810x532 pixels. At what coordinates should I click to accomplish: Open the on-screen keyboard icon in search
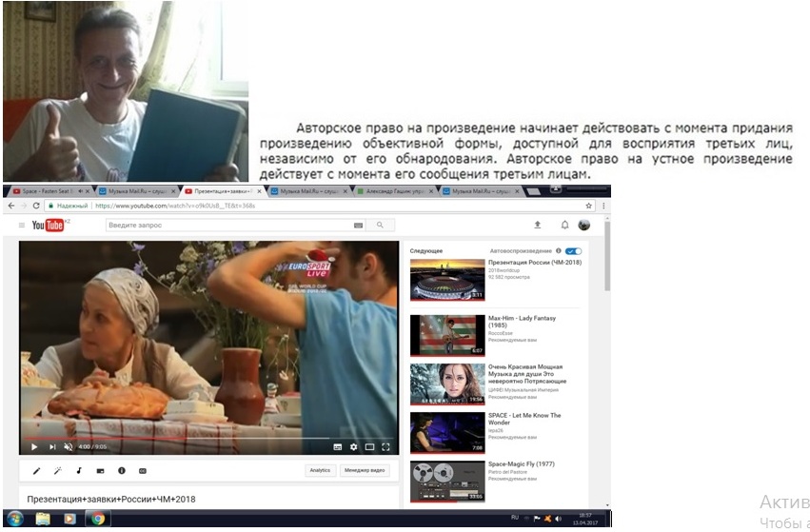[x=358, y=226]
